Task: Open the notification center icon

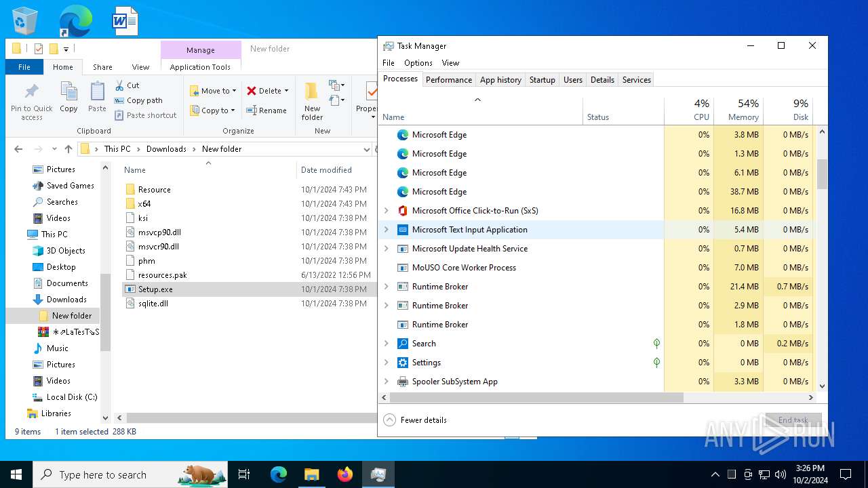Action: (x=846, y=474)
